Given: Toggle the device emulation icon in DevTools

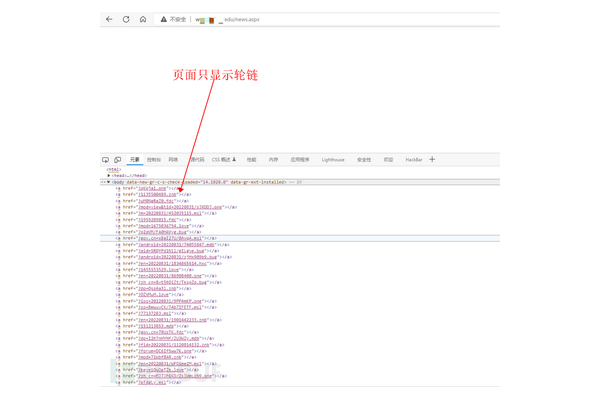Looking at the screenshot, I should (117, 160).
